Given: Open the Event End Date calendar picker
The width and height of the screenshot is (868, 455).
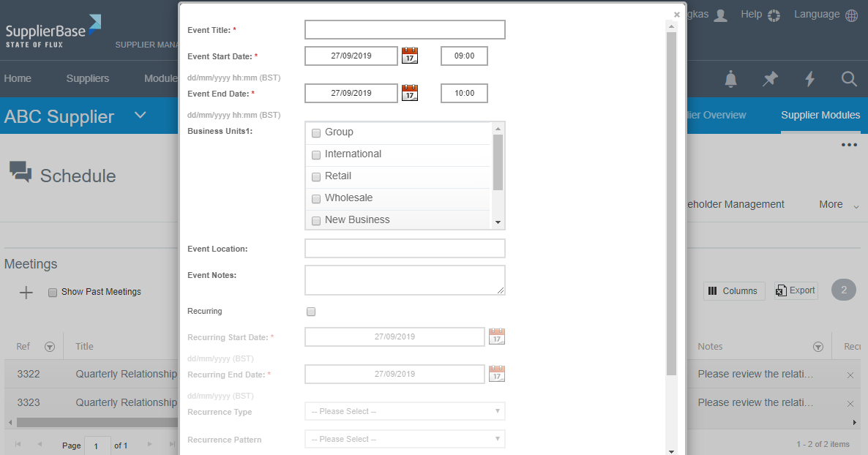Looking at the screenshot, I should [x=410, y=93].
